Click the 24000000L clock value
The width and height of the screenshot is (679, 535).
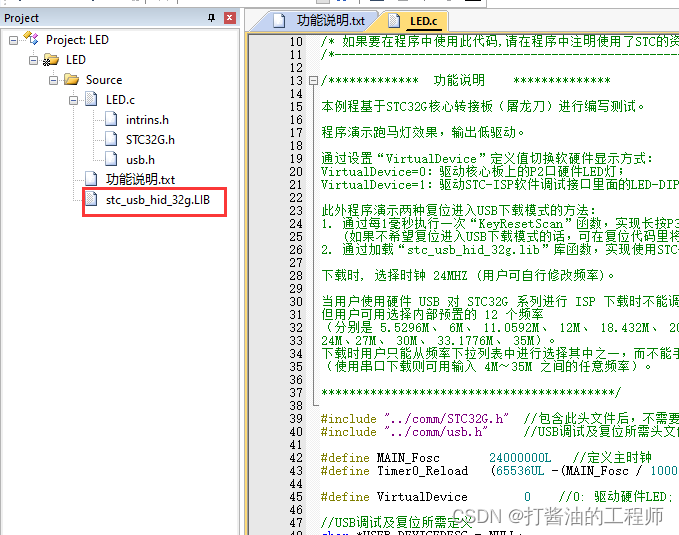tap(520, 458)
